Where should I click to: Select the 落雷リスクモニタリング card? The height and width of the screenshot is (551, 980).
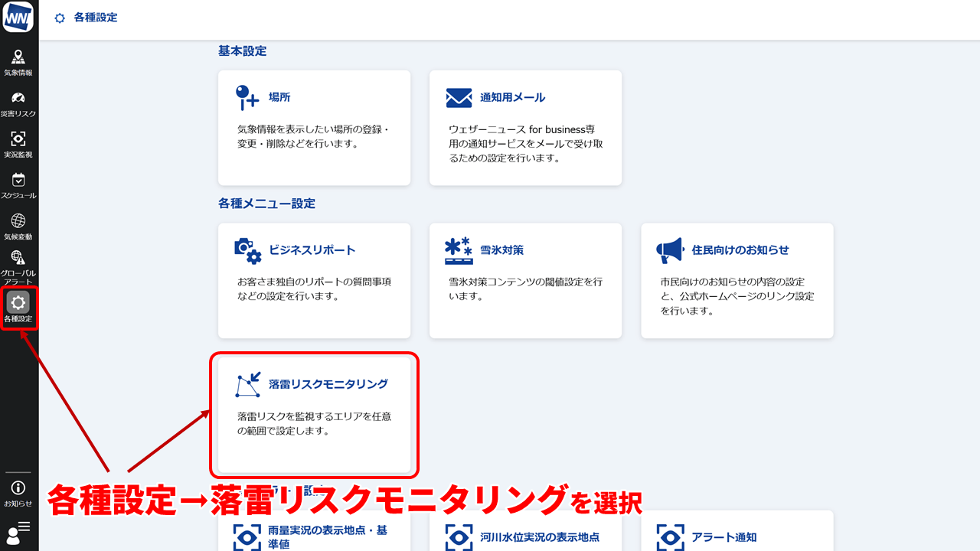314,413
